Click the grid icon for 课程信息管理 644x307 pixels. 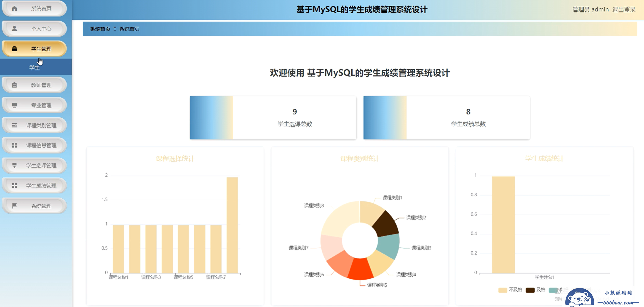point(14,145)
